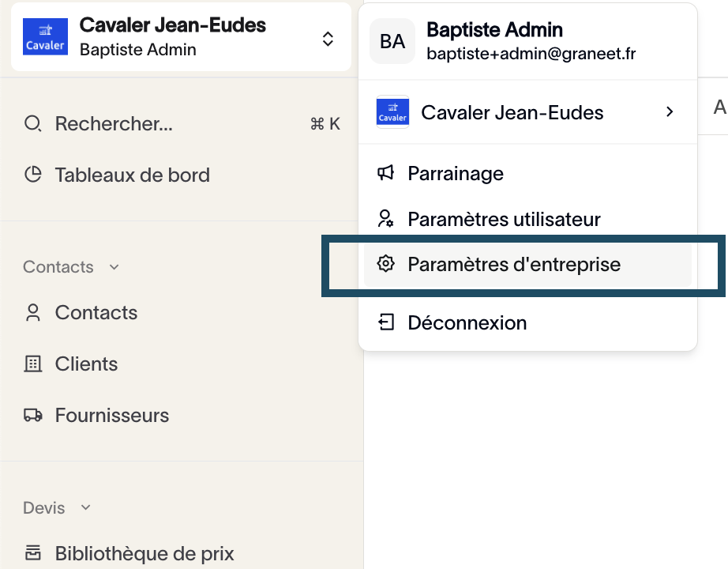This screenshot has width=728, height=569.
Task: Expand the Cavaler Jean-Eudes submenu arrow
Action: coord(670,112)
